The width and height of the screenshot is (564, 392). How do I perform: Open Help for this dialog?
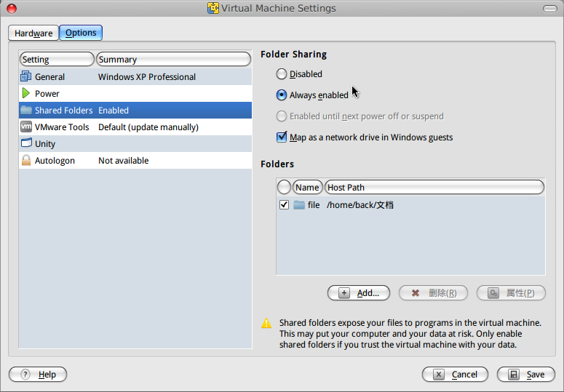coord(38,375)
